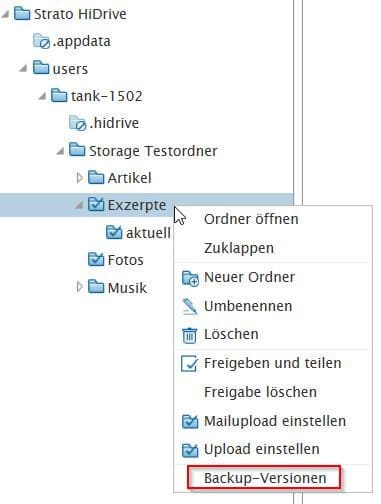Choose Backup-Versionen from the context menu
The height and width of the screenshot is (504, 381).
click(265, 478)
